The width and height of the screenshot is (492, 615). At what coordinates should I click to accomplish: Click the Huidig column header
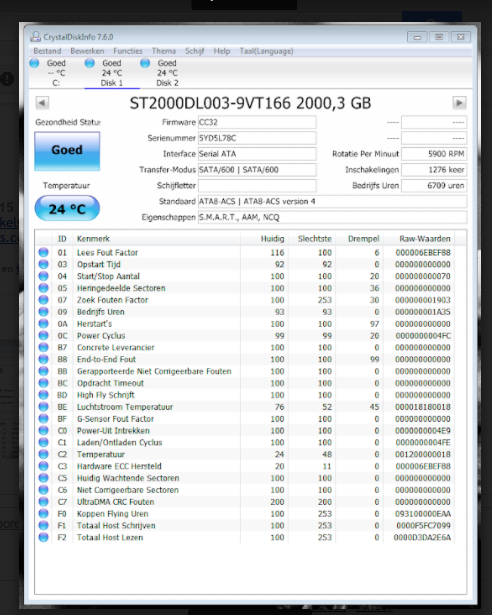(x=264, y=238)
